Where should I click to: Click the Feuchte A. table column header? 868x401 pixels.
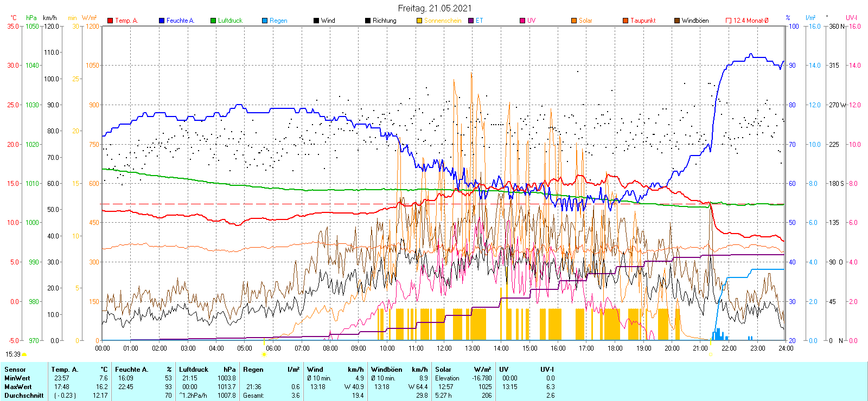[131, 370]
